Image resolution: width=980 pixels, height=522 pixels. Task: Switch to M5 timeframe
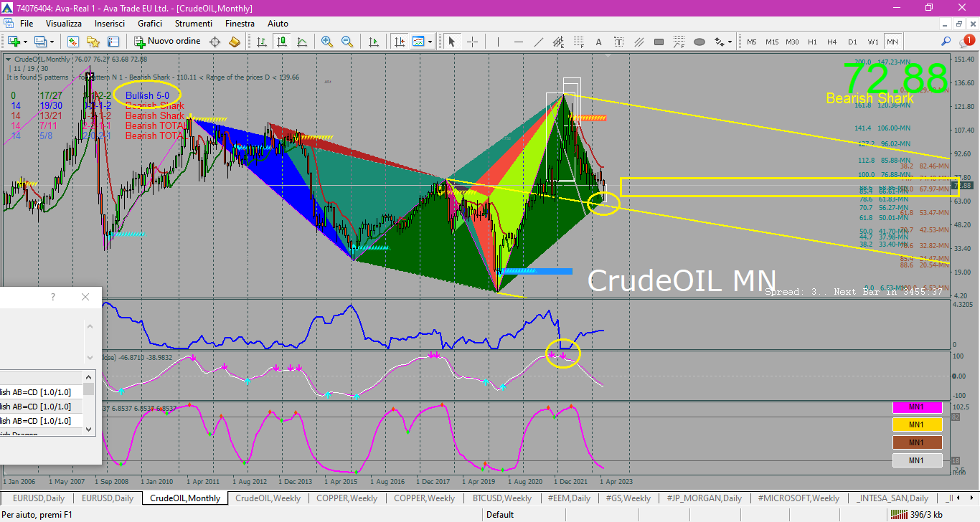tap(751, 42)
